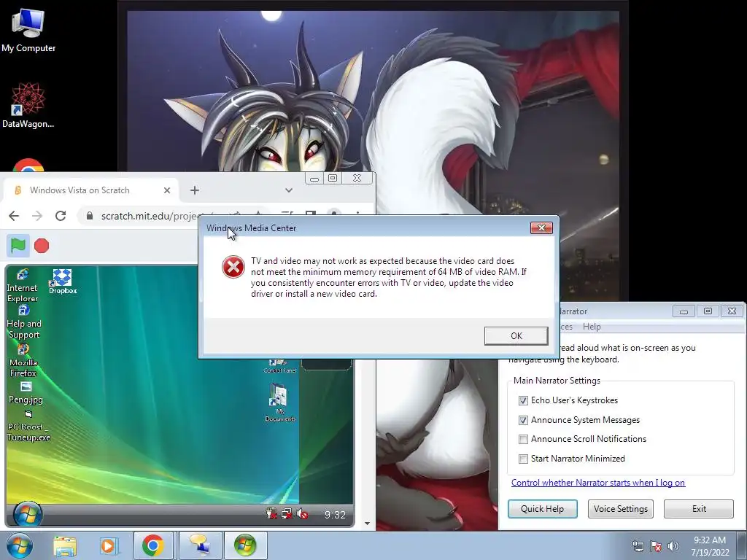Image resolution: width=747 pixels, height=560 pixels.
Task: Select the Windows Vista on Scratch tab
Action: (x=90, y=190)
